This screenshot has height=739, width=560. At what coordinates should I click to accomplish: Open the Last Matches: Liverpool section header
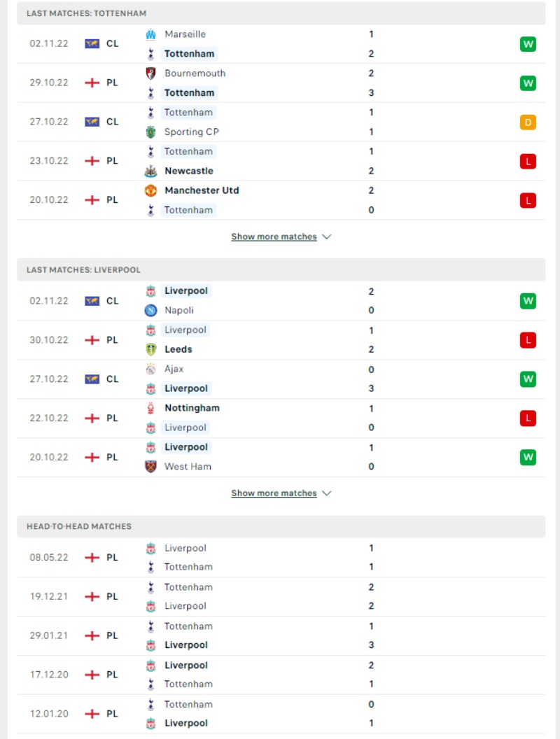pyautogui.click(x=281, y=270)
